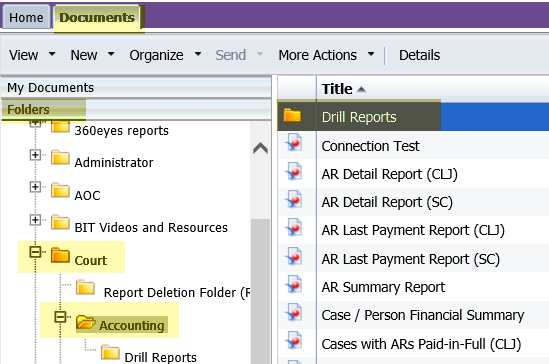
Task: Open the Folders panel section
Action: click(x=136, y=110)
